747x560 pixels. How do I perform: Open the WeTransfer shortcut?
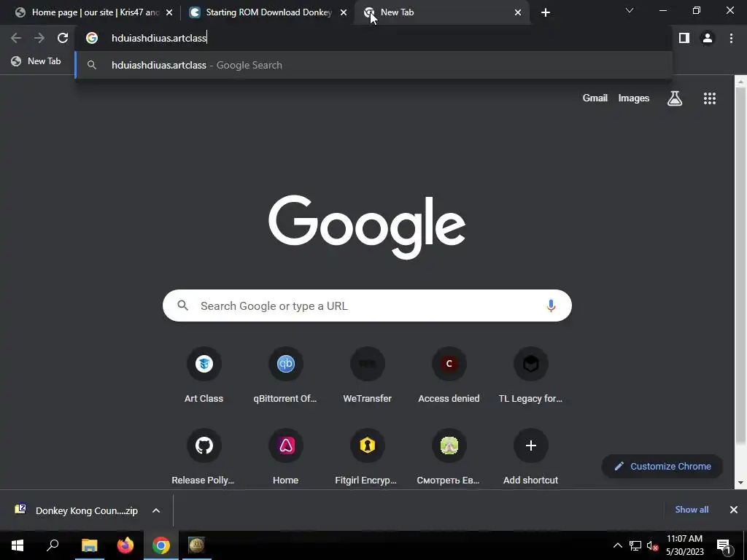coord(368,376)
